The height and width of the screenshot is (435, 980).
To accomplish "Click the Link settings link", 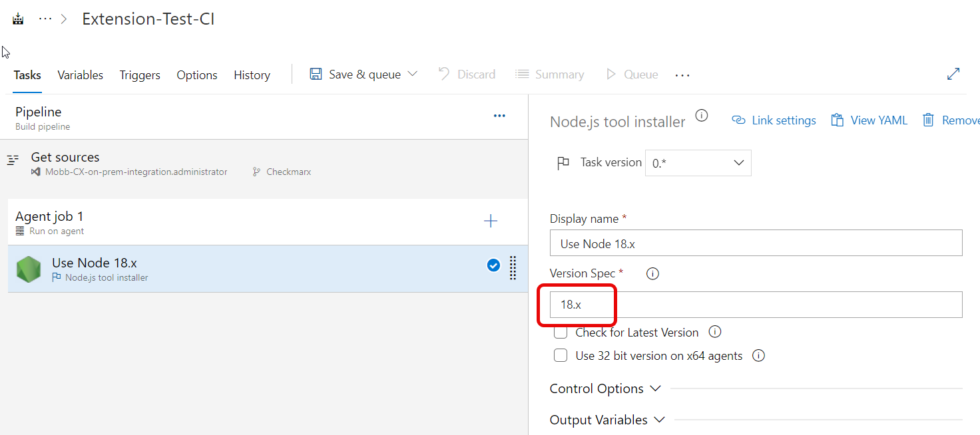I will pyautogui.click(x=774, y=120).
